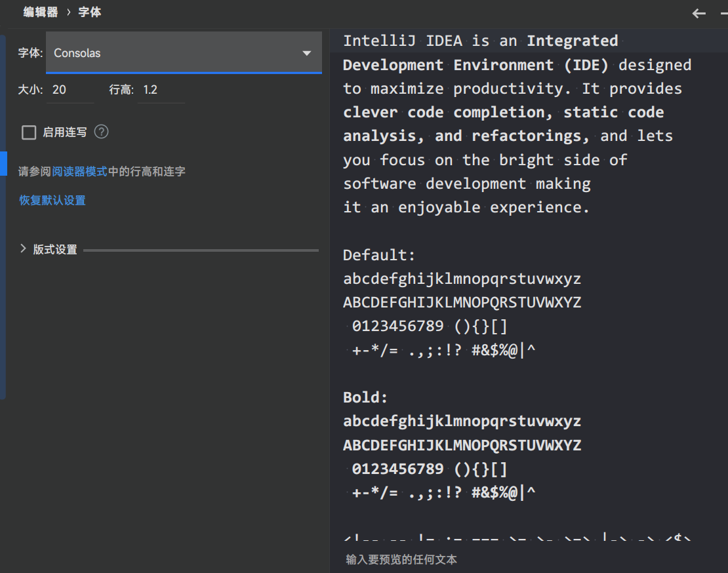728x573 pixels.
Task: Click 输入要预览的任何文本 hint text
Action: [401, 559]
